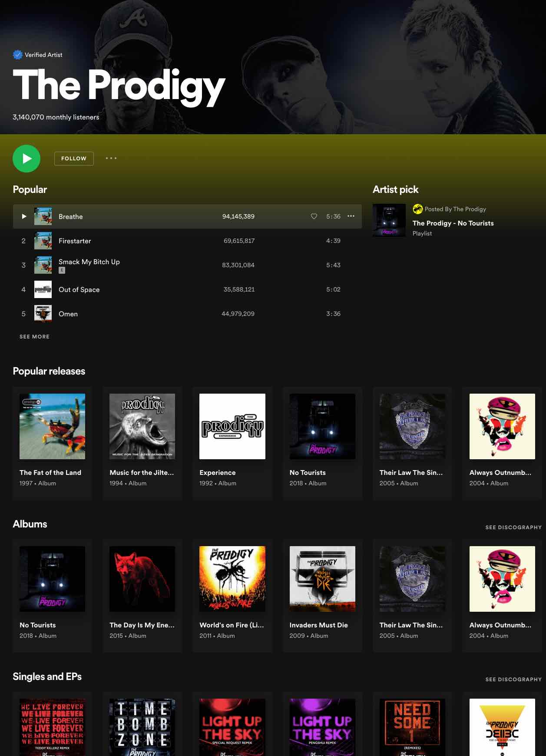Screen dimensions: 546x756
Task: Click the Omen cover art thumbnail
Action: click(x=43, y=314)
